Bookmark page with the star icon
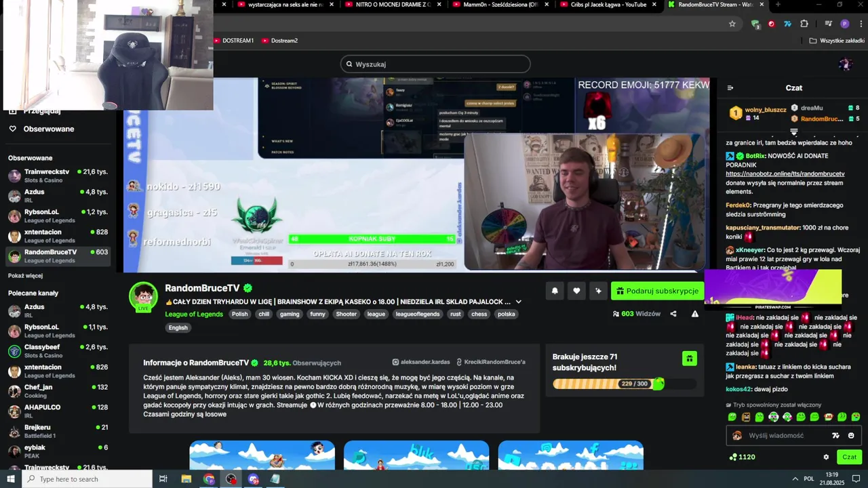868x488 pixels. (x=732, y=24)
